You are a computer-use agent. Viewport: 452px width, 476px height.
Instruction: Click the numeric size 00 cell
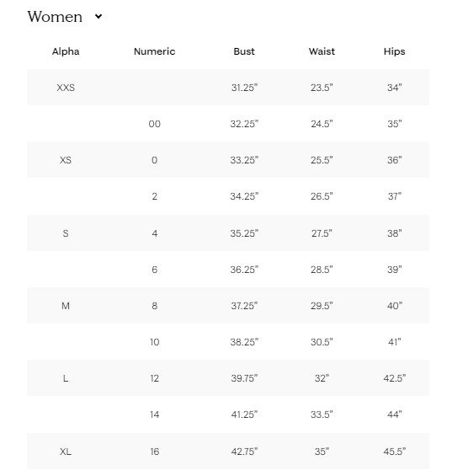(154, 124)
